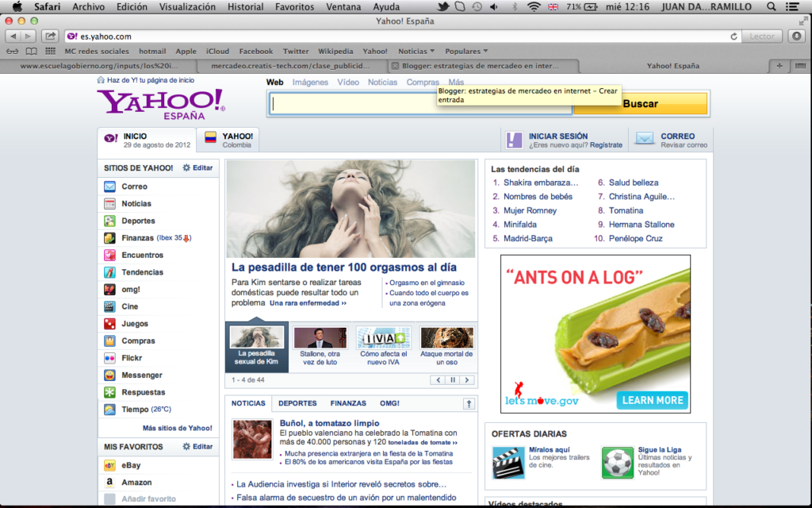The image size is (812, 508).
Task: Open the Archivo menu
Action: pos(89,6)
